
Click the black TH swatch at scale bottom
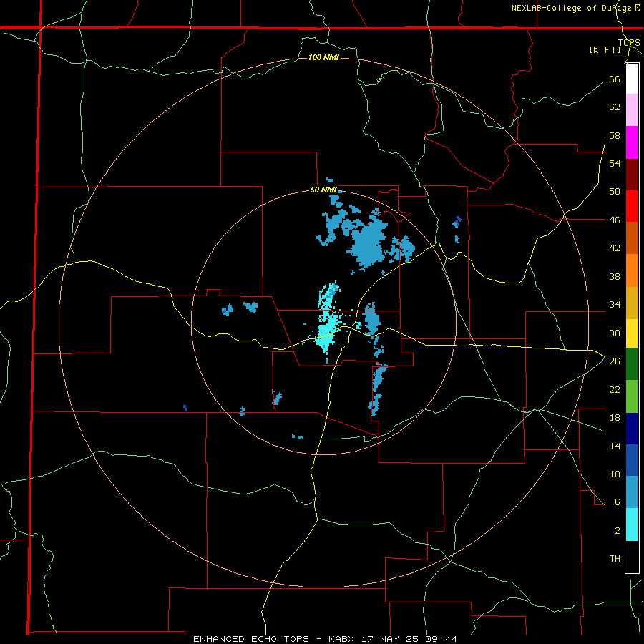[x=632, y=557]
